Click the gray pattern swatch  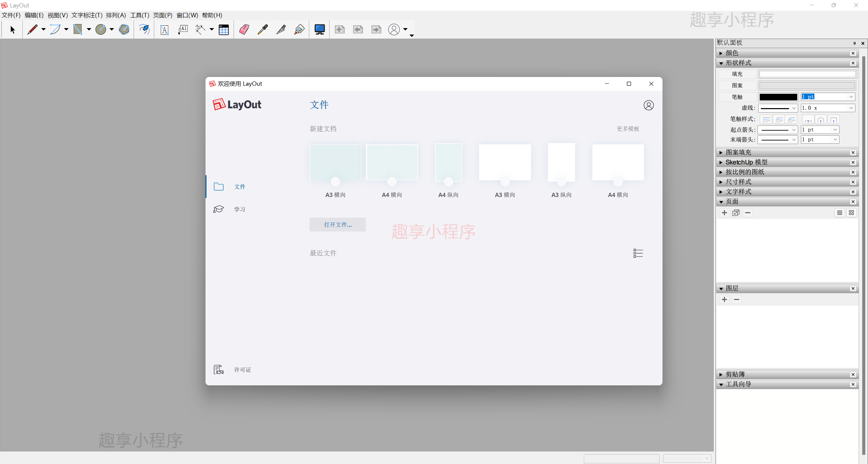pyautogui.click(x=807, y=85)
